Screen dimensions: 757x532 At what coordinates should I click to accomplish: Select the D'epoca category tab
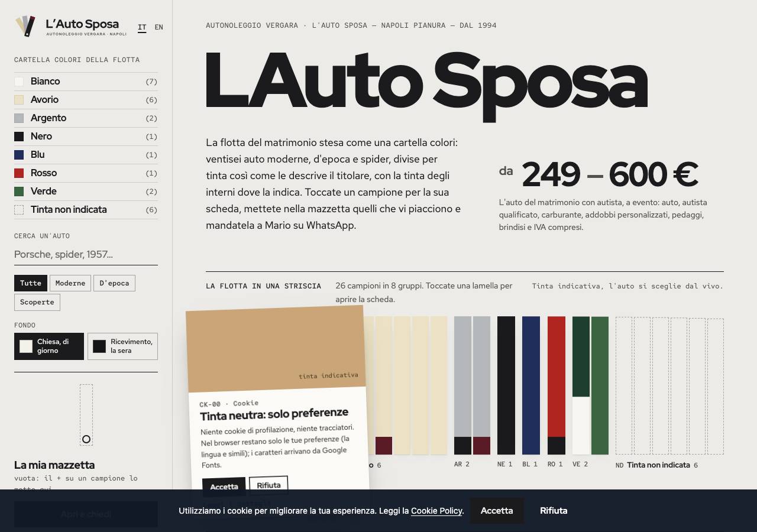tap(114, 283)
